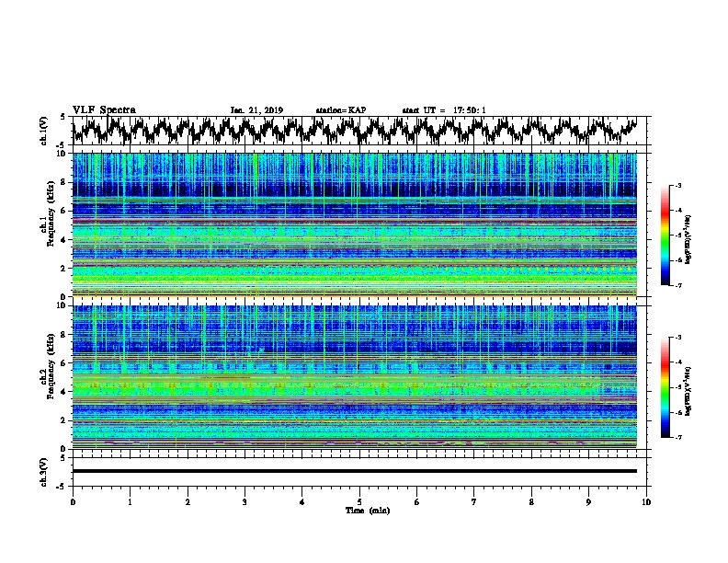Click the "2" kHz tick of ch.1 spectrogram

64,269
